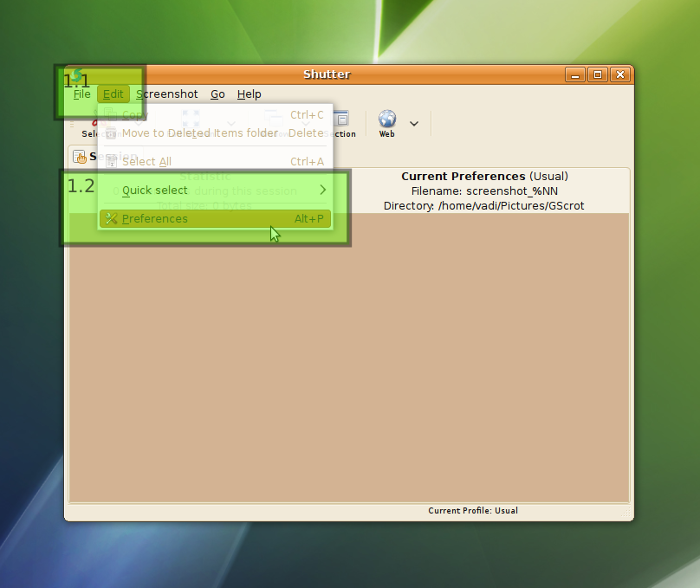This screenshot has width=700, height=588.
Task: Click the Current Profile status bar text
Action: 472,511
